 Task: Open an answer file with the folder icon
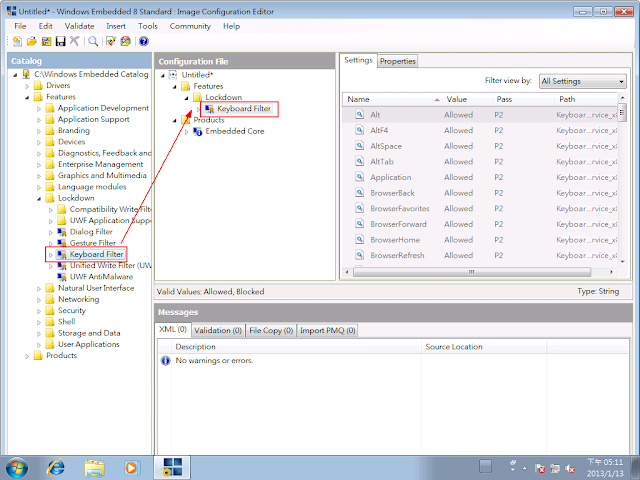(32, 41)
